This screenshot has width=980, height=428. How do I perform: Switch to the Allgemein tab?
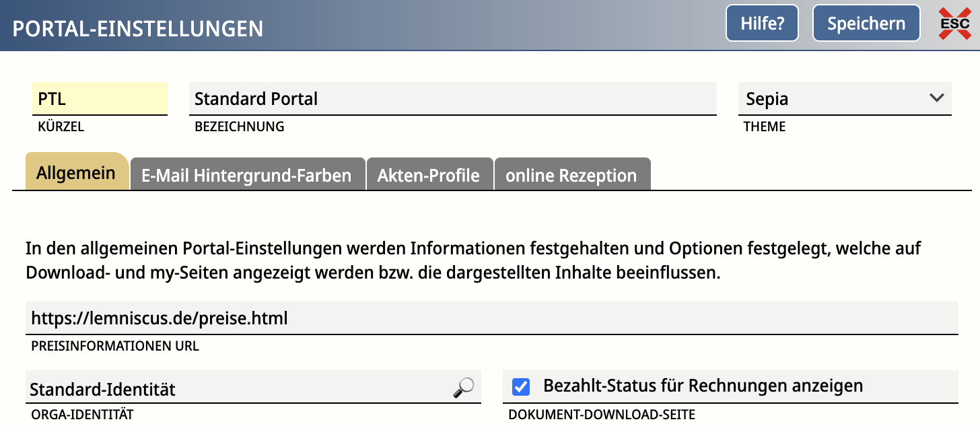(x=76, y=172)
